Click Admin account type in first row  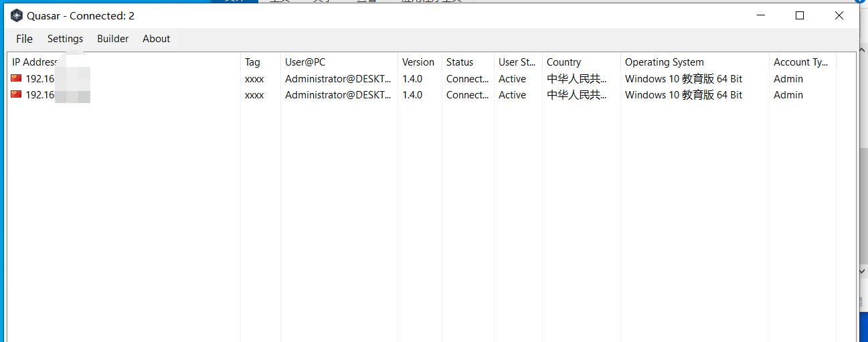pos(788,79)
